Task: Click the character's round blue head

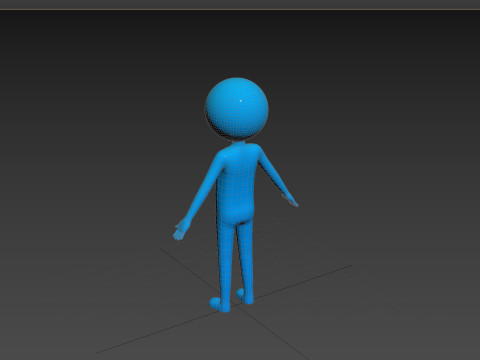Action: point(237,109)
